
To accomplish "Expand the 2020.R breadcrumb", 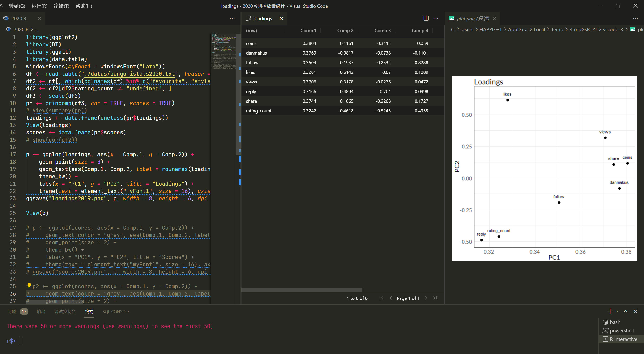I will pyautogui.click(x=21, y=29).
